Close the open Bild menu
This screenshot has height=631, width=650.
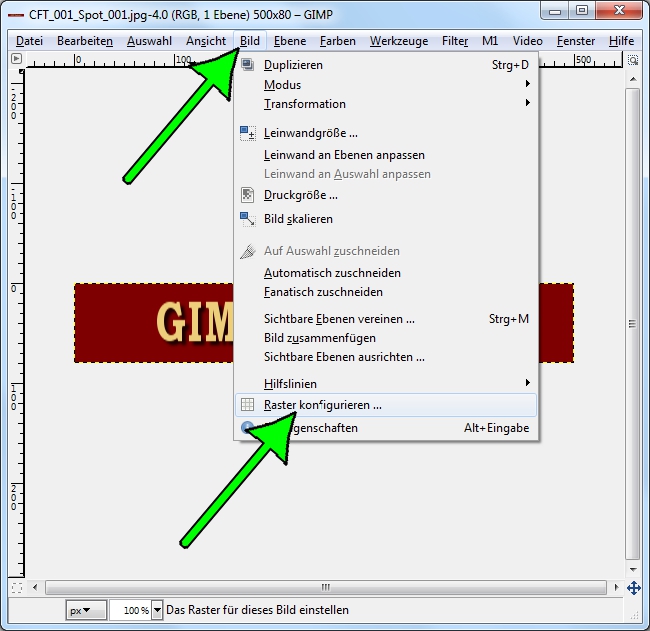(250, 41)
